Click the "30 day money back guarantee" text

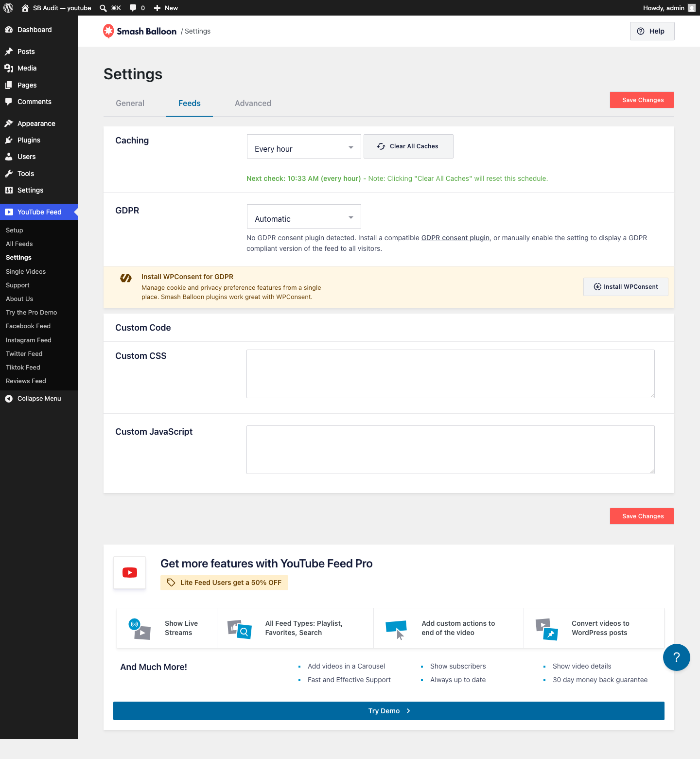(600, 680)
